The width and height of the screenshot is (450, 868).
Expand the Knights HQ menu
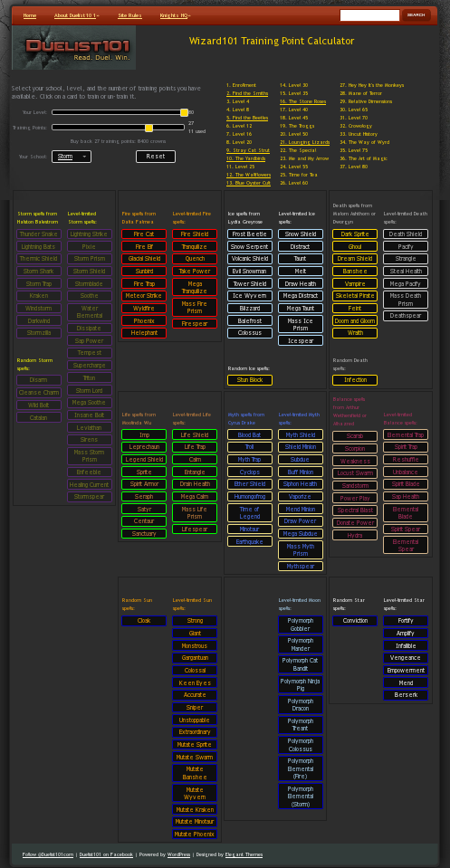175,15
